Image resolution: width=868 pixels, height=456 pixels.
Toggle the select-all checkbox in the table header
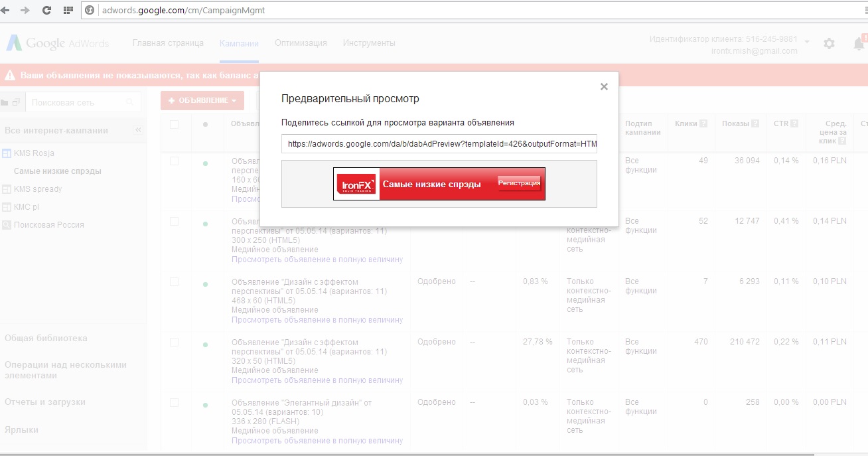point(174,124)
